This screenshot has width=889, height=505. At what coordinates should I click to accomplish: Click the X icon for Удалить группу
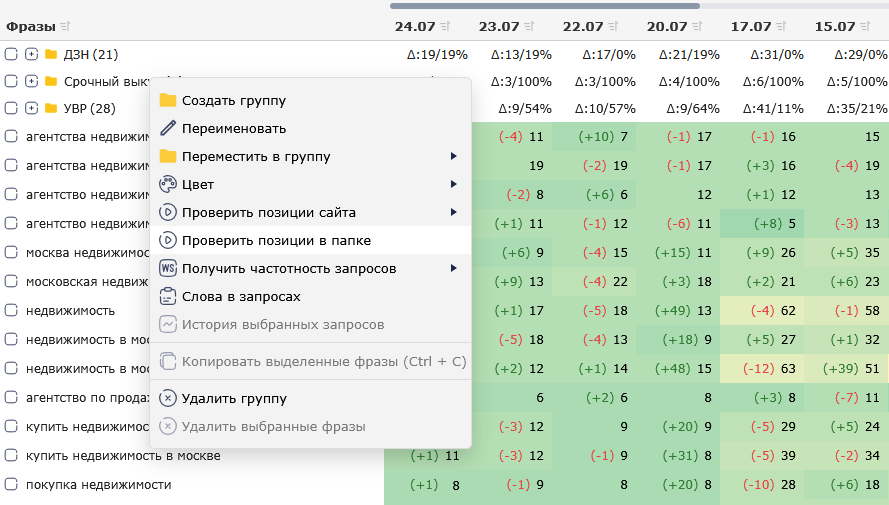pos(168,398)
